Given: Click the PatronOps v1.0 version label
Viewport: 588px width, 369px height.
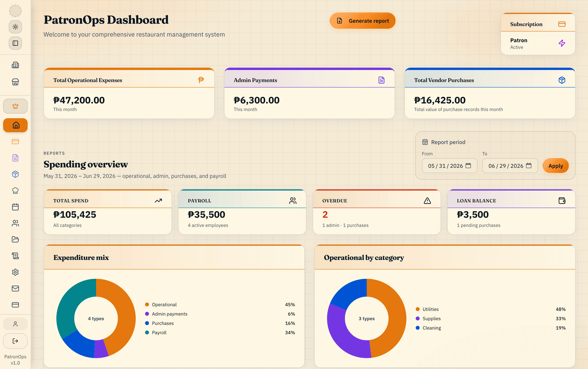Looking at the screenshot, I should (15, 360).
